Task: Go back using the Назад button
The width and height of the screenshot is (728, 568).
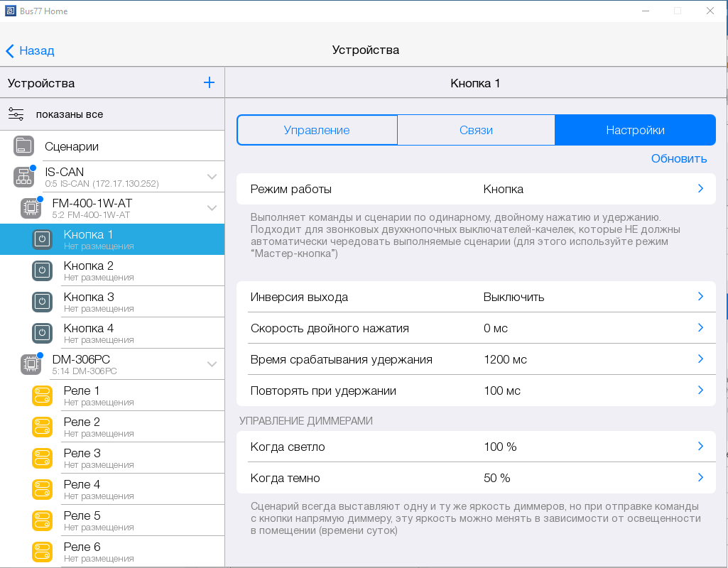Action: pyautogui.click(x=30, y=50)
